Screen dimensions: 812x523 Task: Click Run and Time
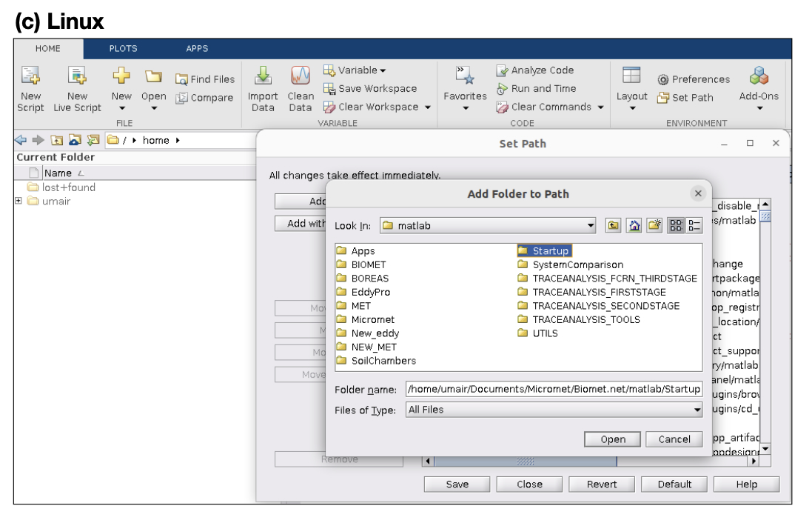click(536, 89)
